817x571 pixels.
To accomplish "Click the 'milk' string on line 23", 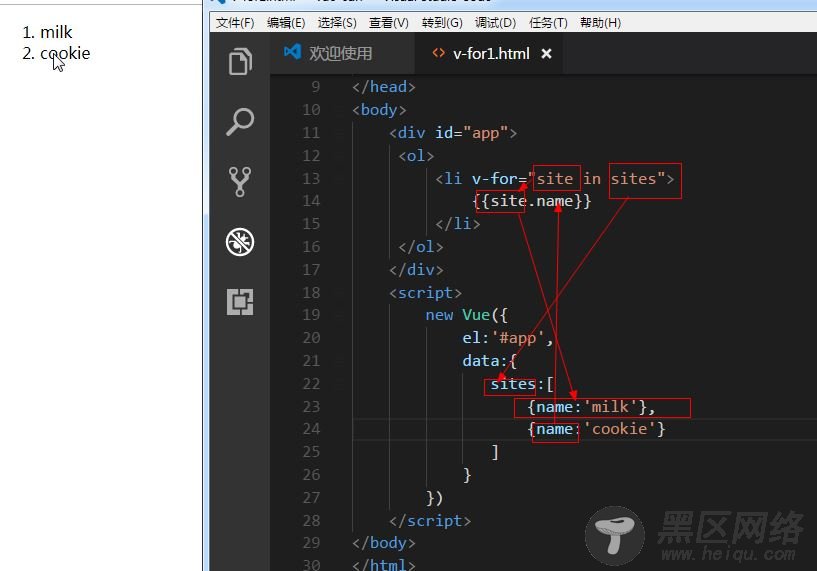I will [x=610, y=407].
